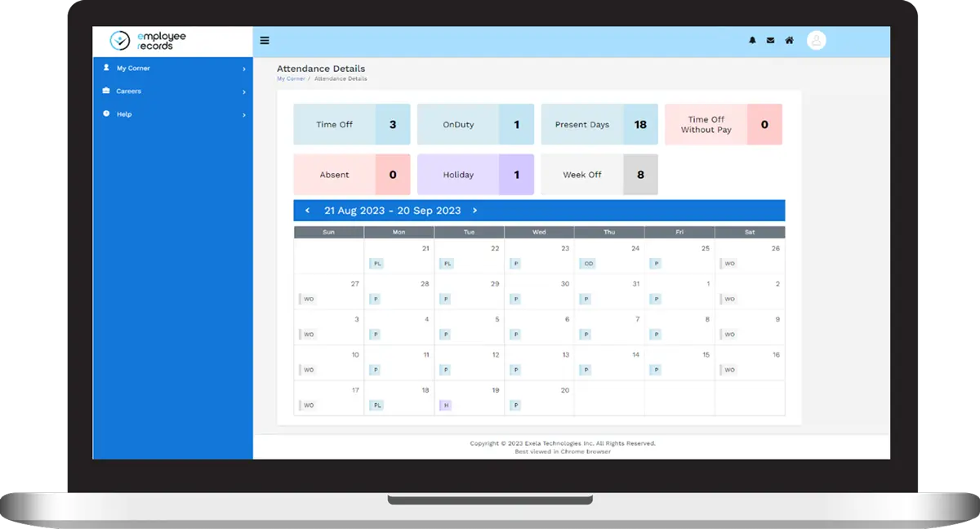
Task: Go to next month with right arrow
Action: [474, 210]
